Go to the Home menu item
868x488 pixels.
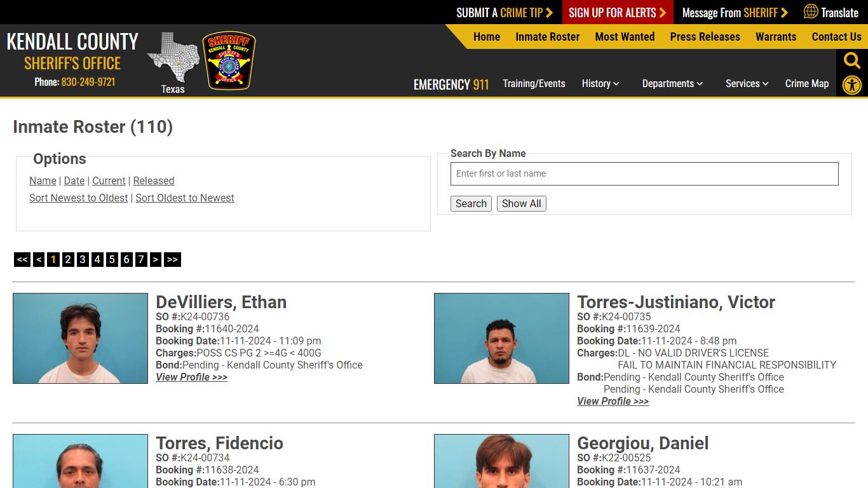click(487, 37)
